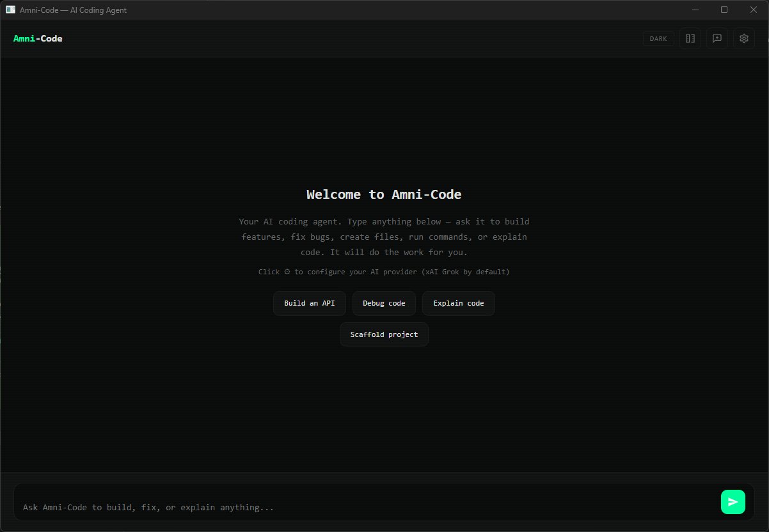Click the Build an API suggestion

[310, 303]
